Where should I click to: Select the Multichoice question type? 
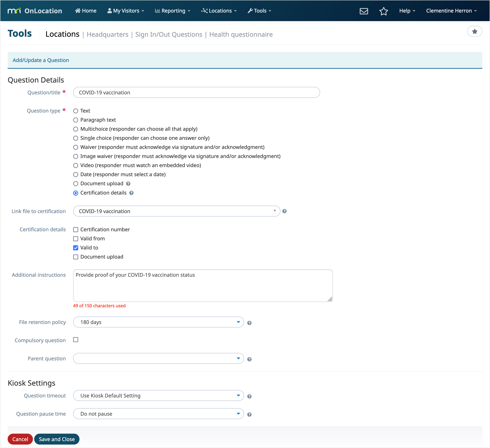pos(76,129)
